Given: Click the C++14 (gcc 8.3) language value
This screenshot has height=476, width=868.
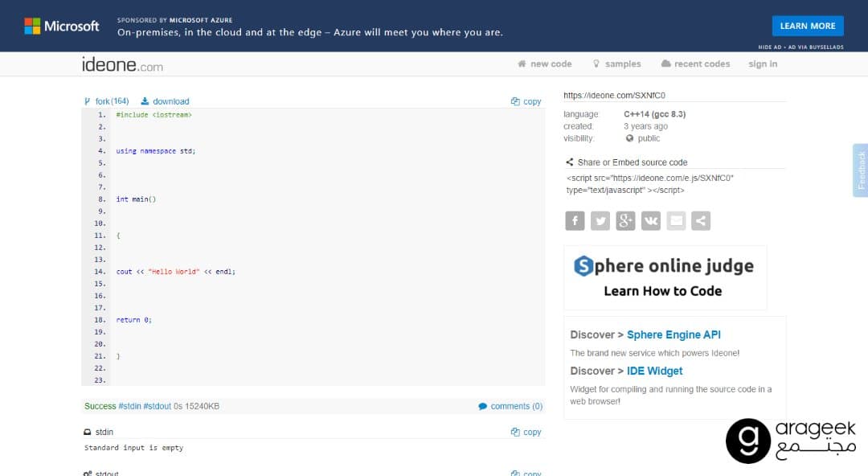Looking at the screenshot, I should tap(655, 114).
